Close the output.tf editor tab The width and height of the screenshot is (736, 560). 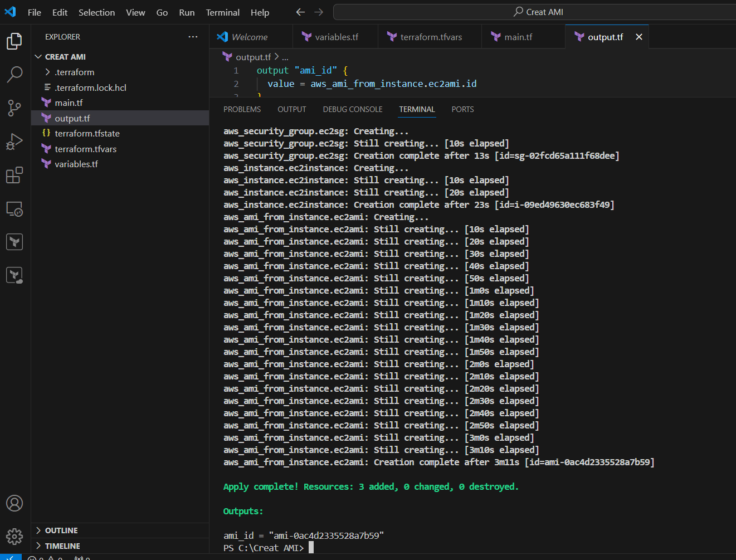coord(639,37)
